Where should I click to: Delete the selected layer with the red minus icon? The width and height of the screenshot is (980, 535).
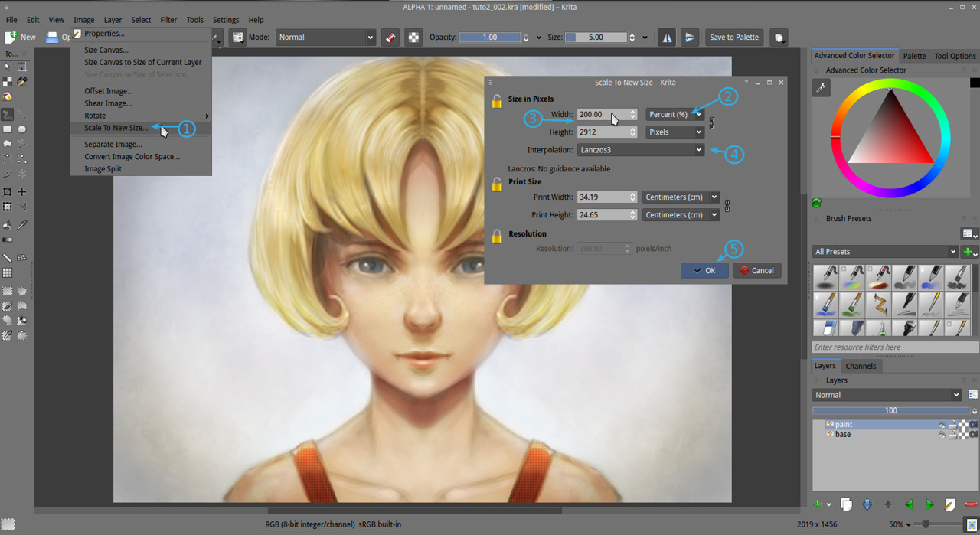click(971, 503)
